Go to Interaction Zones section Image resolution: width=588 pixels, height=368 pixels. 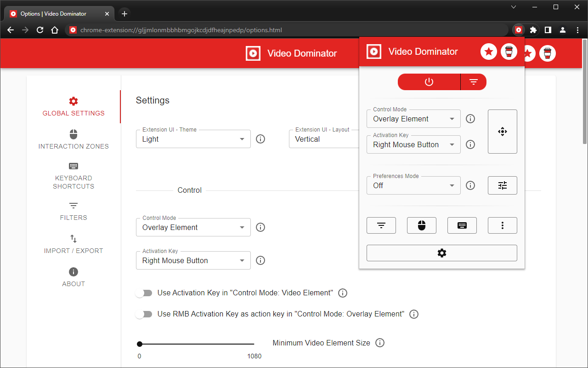coord(73,140)
